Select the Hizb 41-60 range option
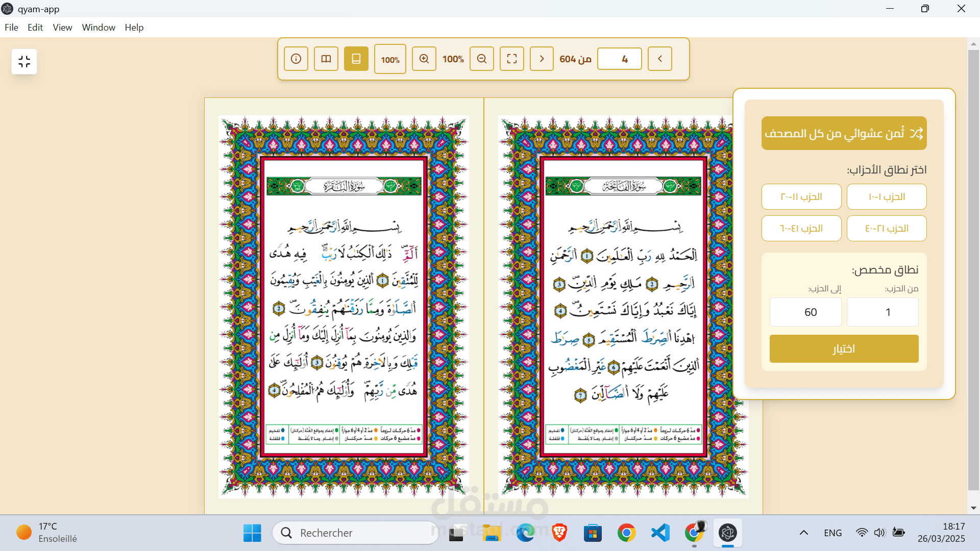980x551 pixels. pos(801,229)
